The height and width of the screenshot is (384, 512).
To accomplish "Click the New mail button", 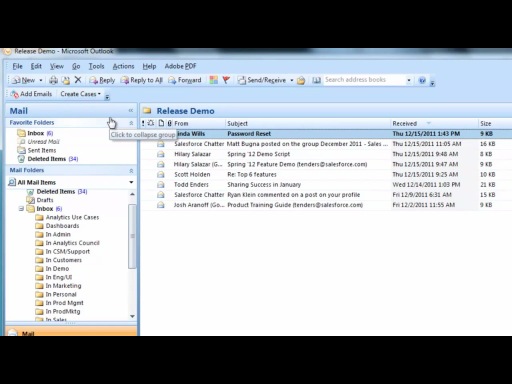I will [x=23, y=80].
